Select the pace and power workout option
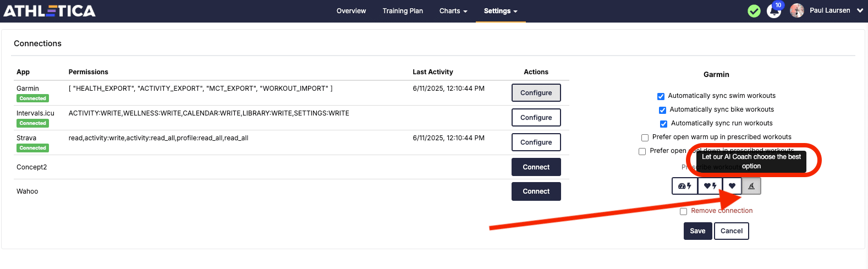 point(685,186)
